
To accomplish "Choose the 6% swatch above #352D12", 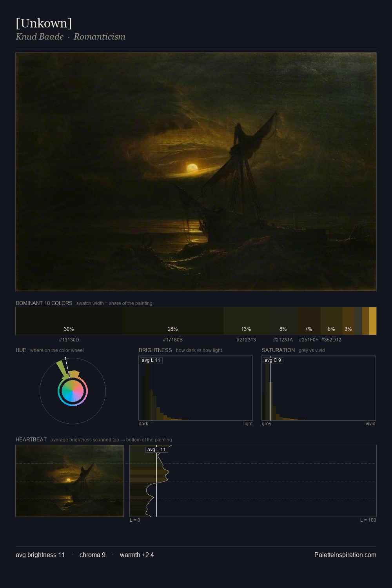I will [x=332, y=321].
